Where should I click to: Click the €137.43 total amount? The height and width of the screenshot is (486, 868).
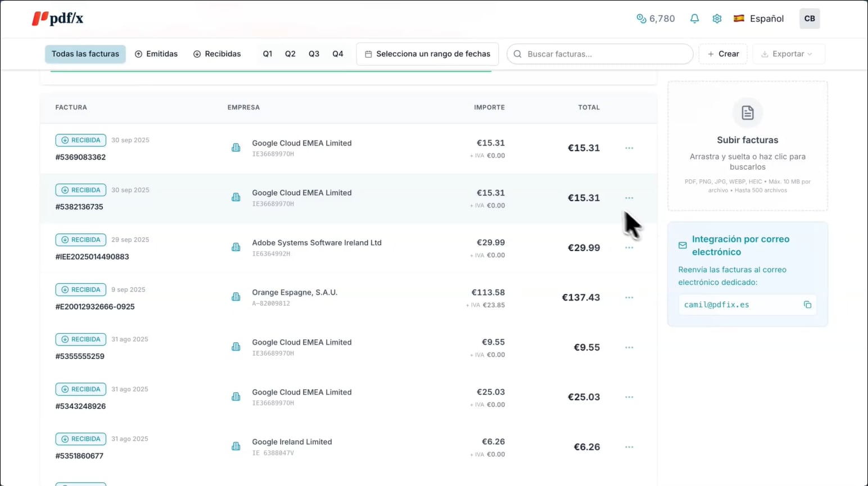(581, 297)
